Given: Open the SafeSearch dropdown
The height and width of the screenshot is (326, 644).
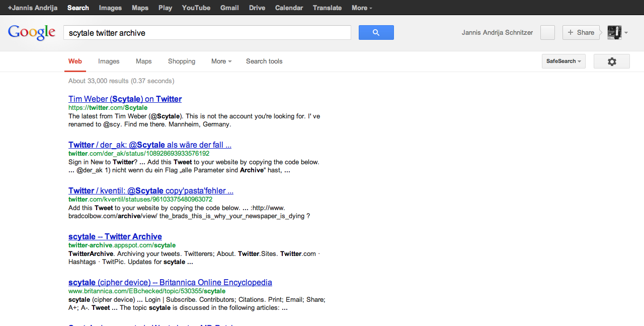Looking at the screenshot, I should [x=563, y=61].
